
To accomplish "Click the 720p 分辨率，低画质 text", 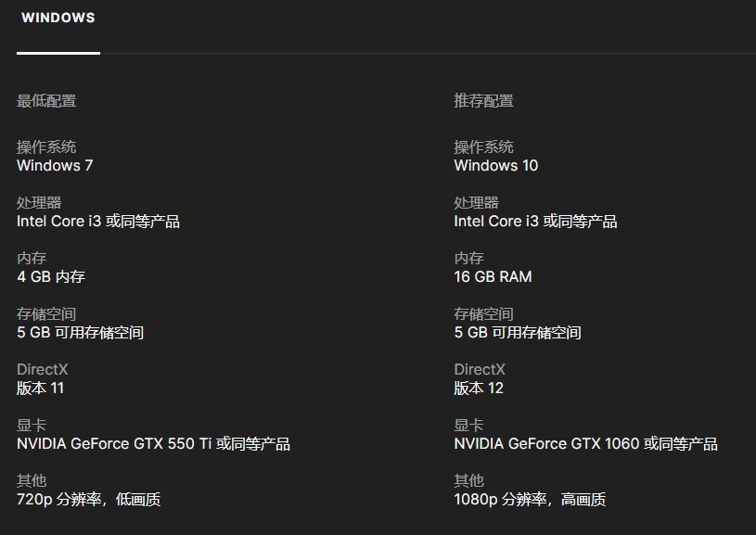I will (x=88, y=500).
